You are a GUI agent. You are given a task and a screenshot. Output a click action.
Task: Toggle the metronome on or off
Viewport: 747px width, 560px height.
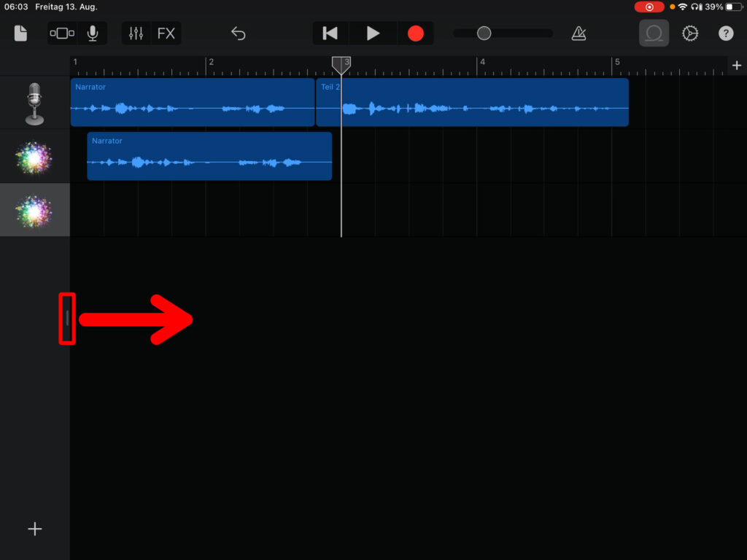(578, 34)
